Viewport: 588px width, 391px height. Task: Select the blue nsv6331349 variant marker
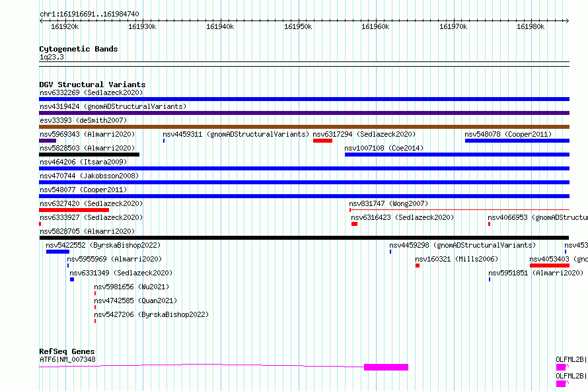[72, 279]
